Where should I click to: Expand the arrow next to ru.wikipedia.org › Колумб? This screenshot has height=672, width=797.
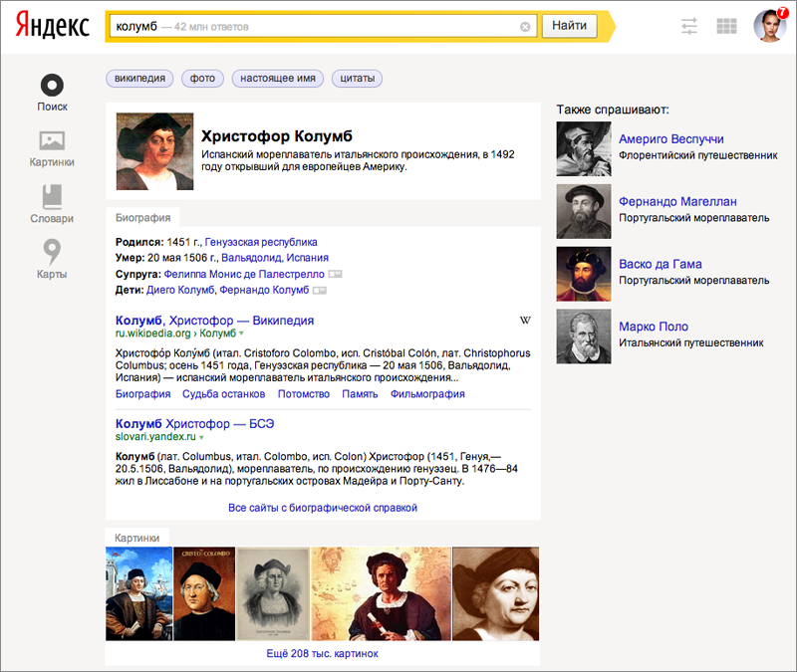click(241, 334)
